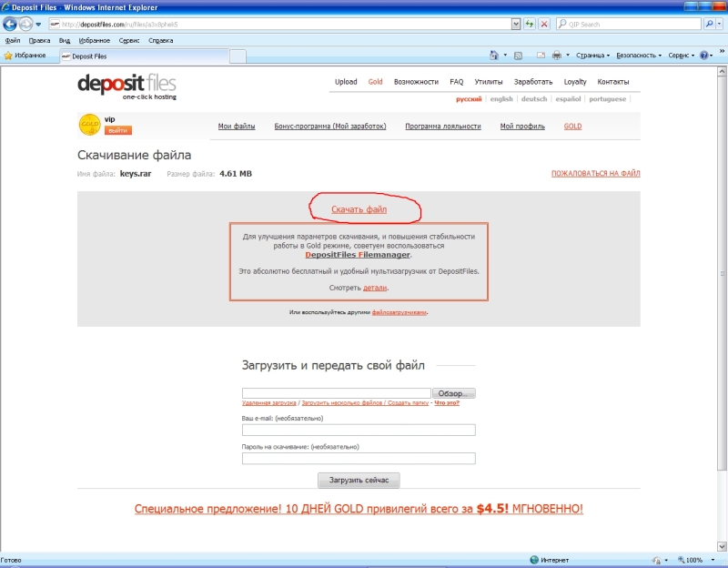Click the RSS feeds icon
Image resolution: width=728 pixels, height=568 pixels.
pos(518,56)
